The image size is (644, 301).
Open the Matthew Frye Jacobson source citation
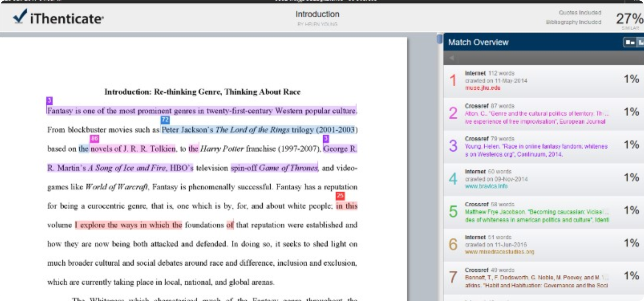(x=537, y=216)
